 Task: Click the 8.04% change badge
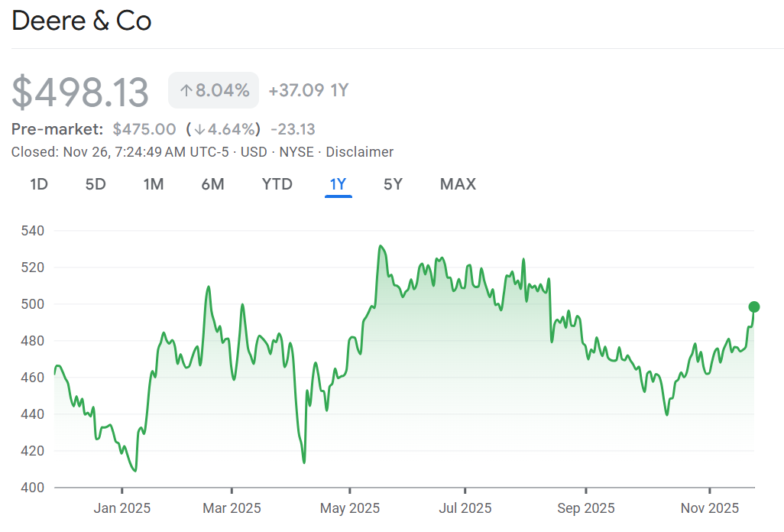coord(214,91)
